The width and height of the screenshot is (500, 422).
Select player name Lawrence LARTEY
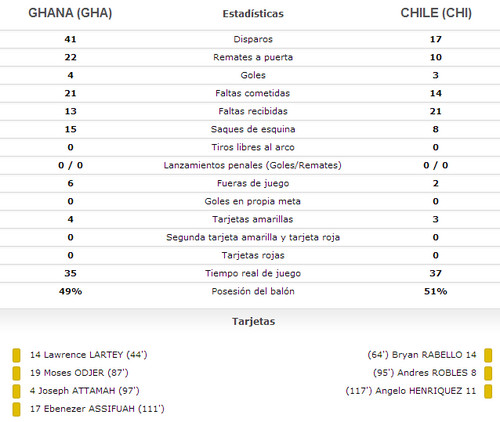83,355
